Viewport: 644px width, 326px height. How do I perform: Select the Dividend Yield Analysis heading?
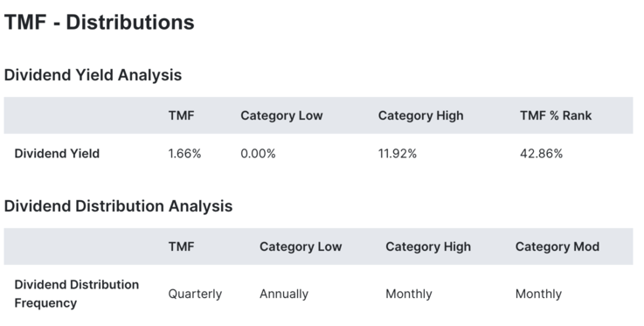(x=93, y=75)
